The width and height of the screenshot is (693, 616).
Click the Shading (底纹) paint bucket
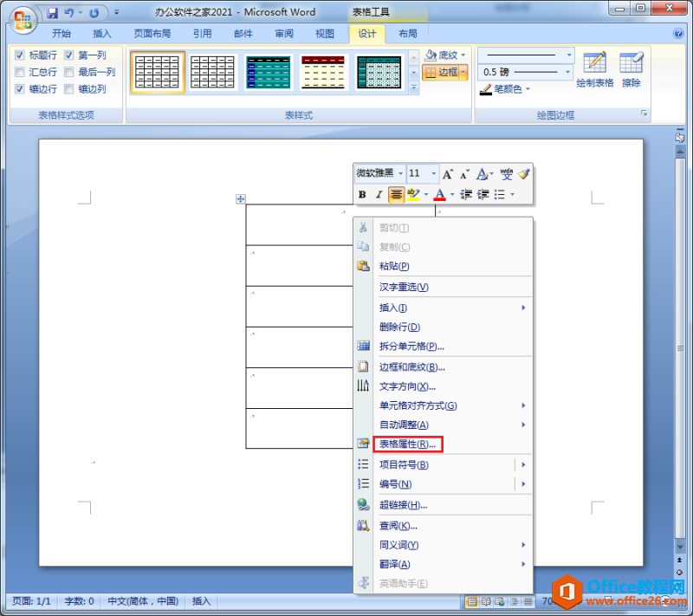(431, 55)
